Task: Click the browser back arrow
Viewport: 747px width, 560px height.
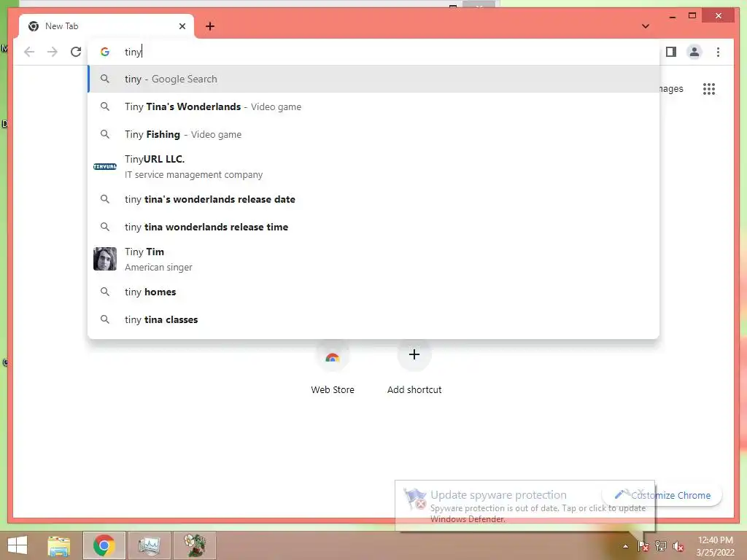Action: click(29, 52)
